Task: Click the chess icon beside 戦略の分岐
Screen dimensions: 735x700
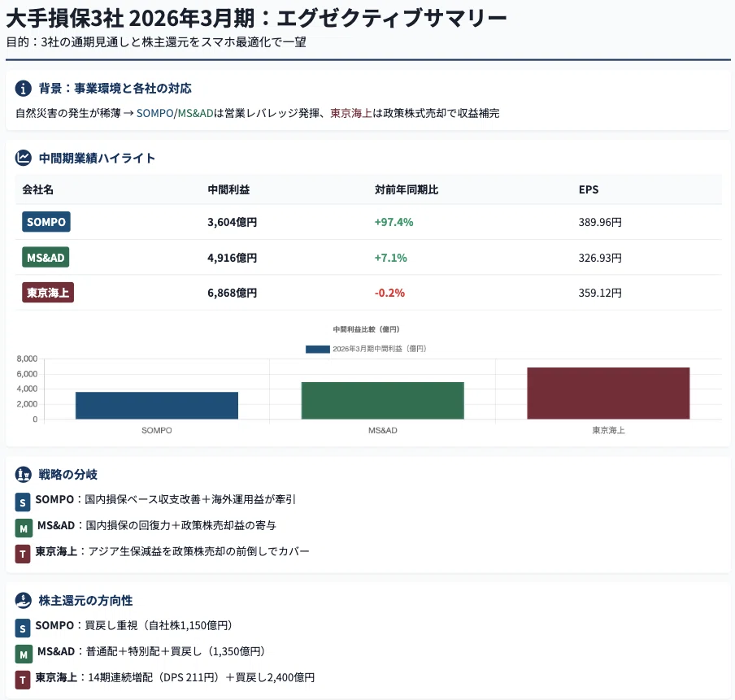Action: coord(23,475)
